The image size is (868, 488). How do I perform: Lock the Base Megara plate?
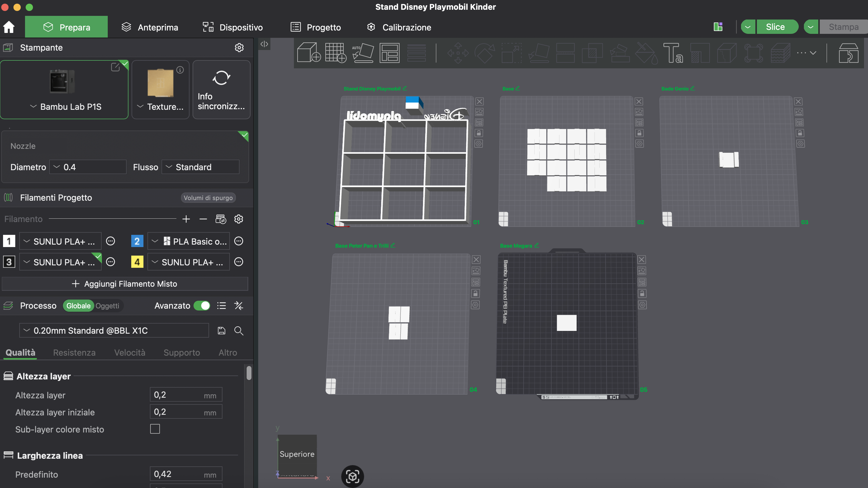click(642, 293)
